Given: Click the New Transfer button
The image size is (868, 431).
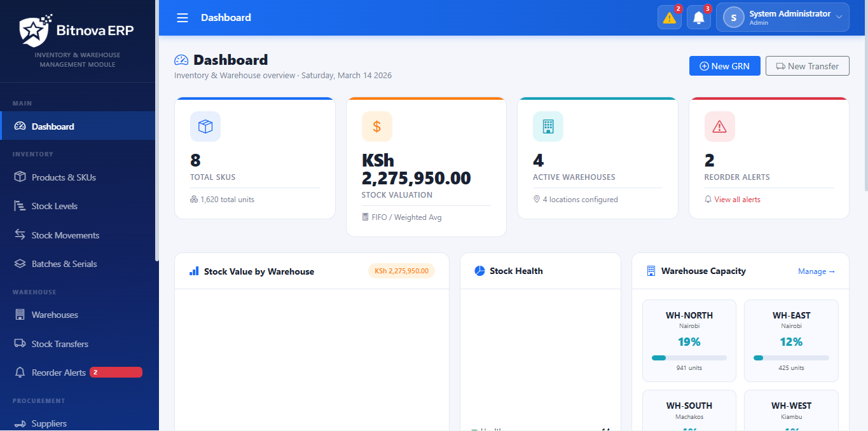Looking at the screenshot, I should pyautogui.click(x=808, y=66).
